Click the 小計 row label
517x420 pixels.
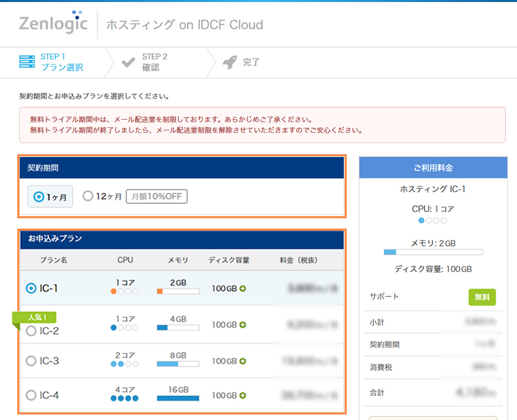coord(377,322)
